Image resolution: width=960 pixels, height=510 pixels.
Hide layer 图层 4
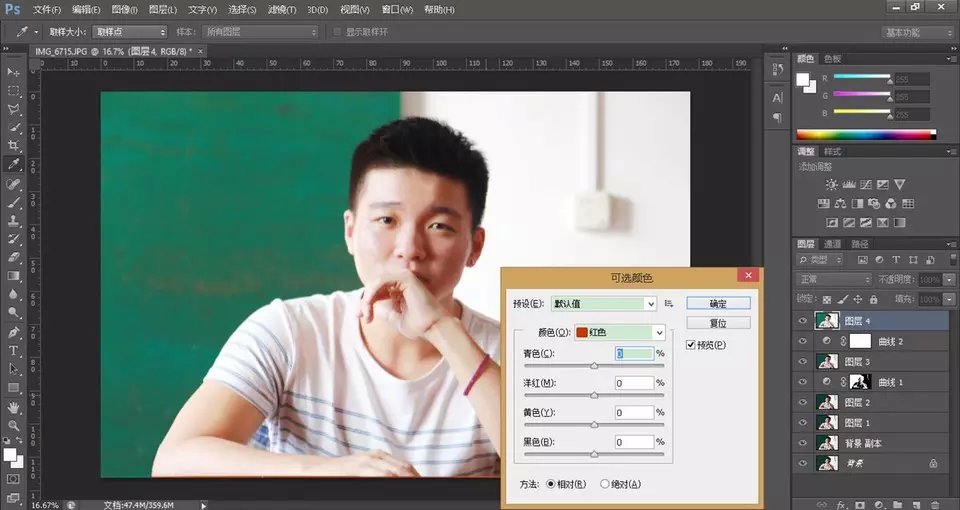point(803,320)
